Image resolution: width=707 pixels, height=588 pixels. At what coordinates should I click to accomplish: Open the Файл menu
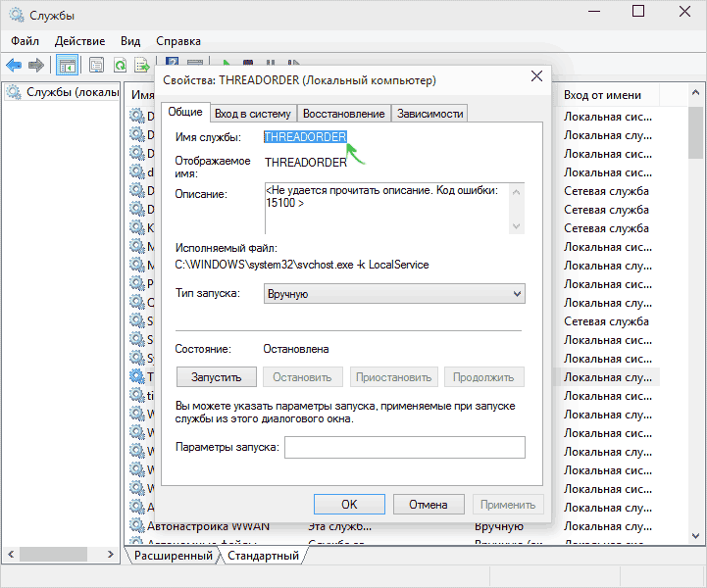click(25, 41)
